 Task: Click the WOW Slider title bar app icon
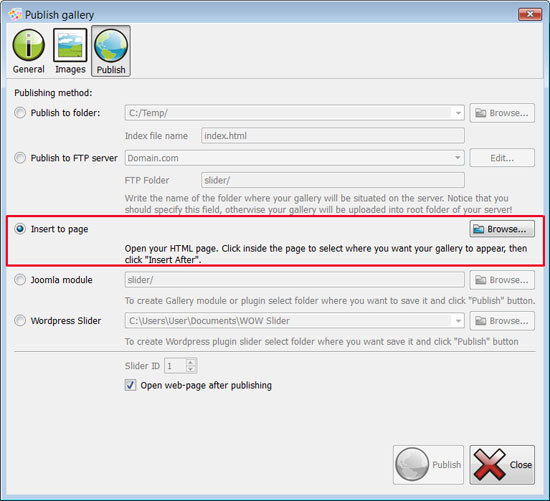(15, 15)
